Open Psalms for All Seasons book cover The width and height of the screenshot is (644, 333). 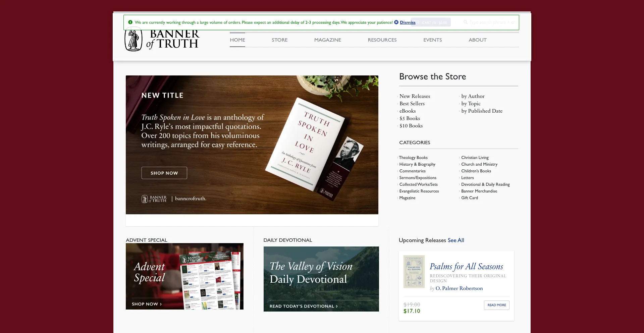pyautogui.click(x=414, y=272)
